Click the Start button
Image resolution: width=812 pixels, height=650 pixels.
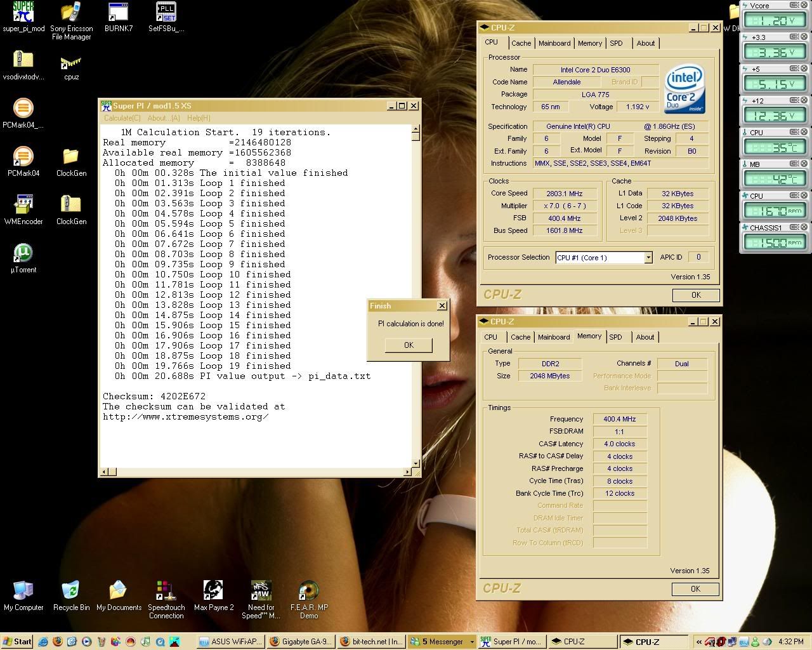(18, 642)
